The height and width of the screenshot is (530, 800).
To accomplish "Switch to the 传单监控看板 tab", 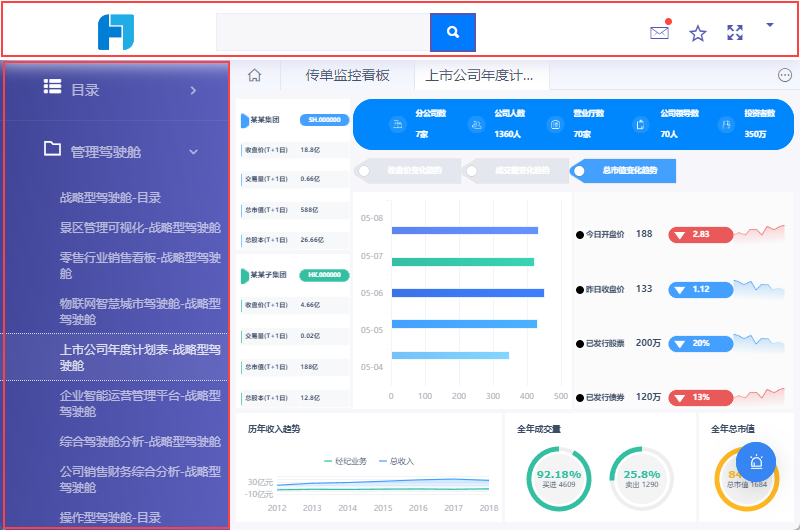I will coord(347,75).
